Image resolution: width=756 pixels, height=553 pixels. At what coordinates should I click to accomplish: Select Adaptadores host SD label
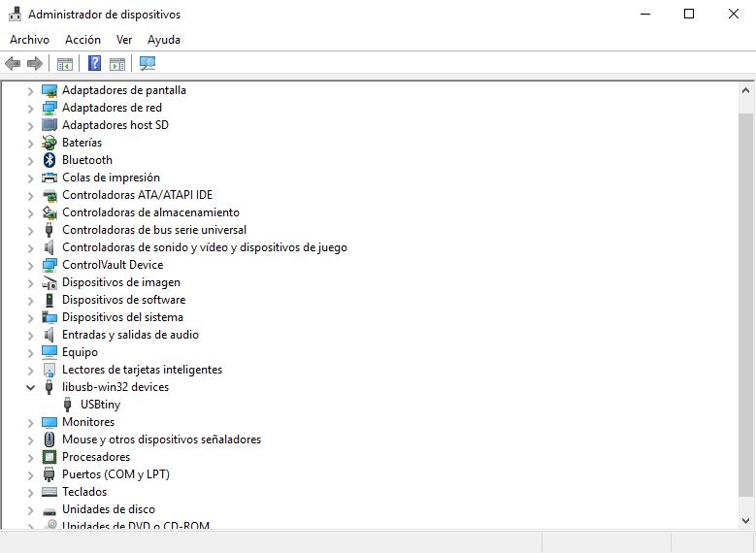tap(115, 125)
